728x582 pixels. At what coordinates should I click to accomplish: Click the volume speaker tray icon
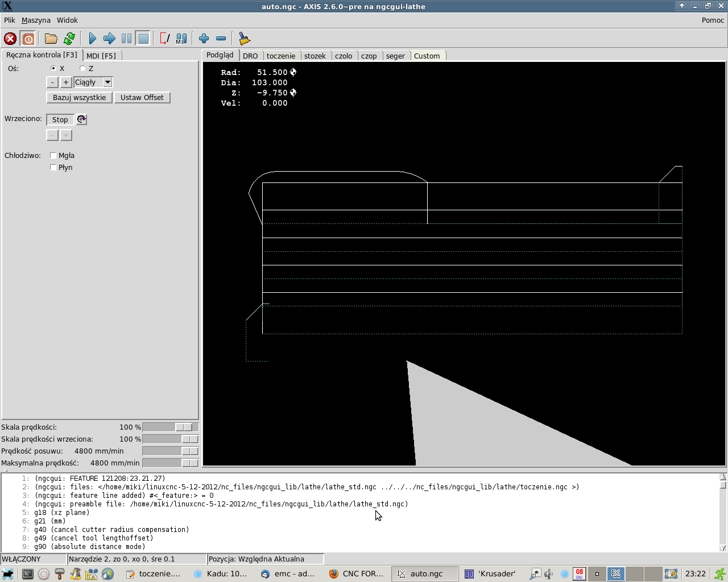(549, 574)
